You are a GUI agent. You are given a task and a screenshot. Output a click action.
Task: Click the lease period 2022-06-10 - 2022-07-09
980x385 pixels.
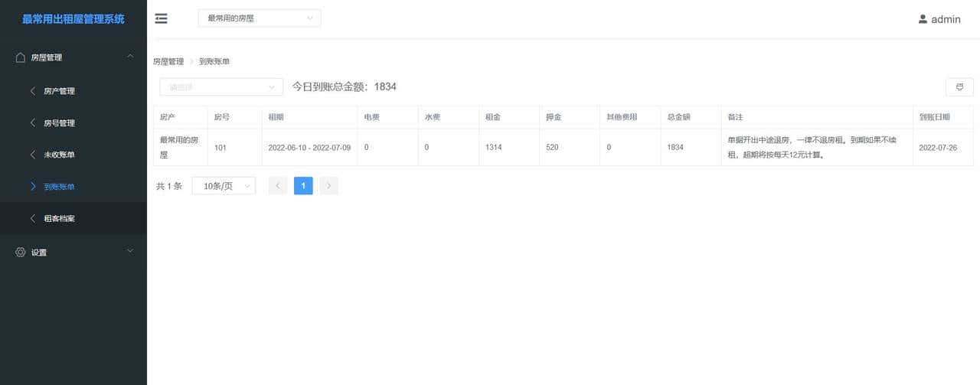tap(309, 147)
